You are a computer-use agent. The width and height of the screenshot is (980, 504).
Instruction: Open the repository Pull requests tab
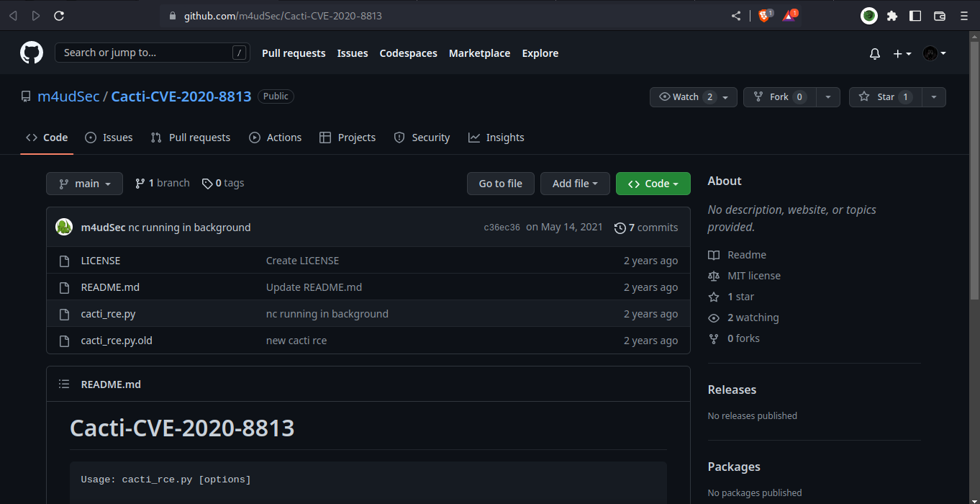point(191,138)
